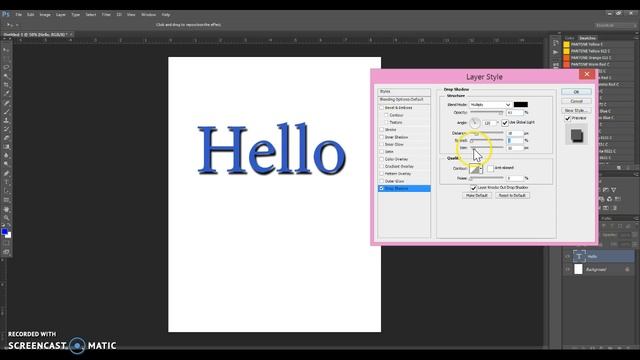The height and width of the screenshot is (360, 640).
Task: Click the blue foreground color swatch
Action: pyautogui.click(x=4, y=232)
